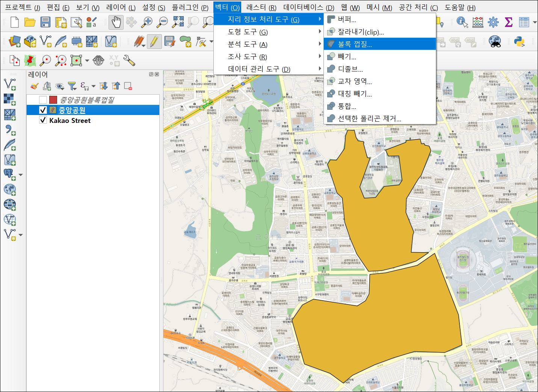Viewport: 538px width, 392px height.
Task: Open the Attribute Table icon
Action: coord(524,22)
